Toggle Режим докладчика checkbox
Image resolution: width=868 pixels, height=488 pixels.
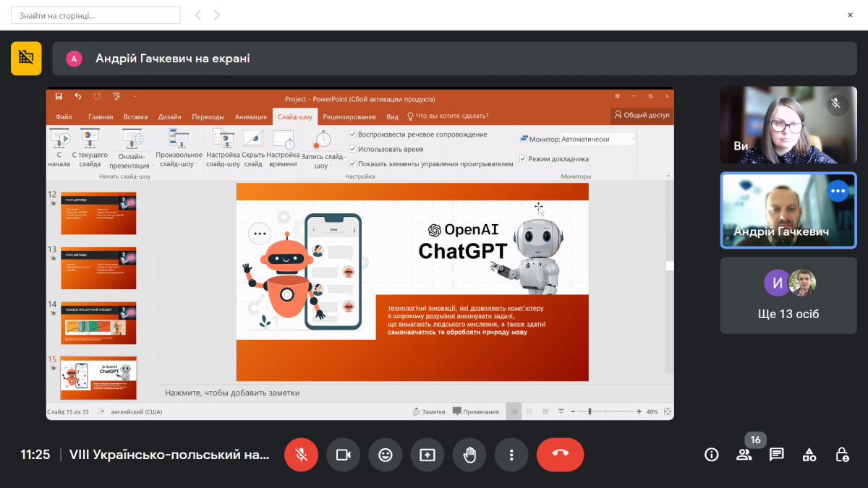pos(523,159)
